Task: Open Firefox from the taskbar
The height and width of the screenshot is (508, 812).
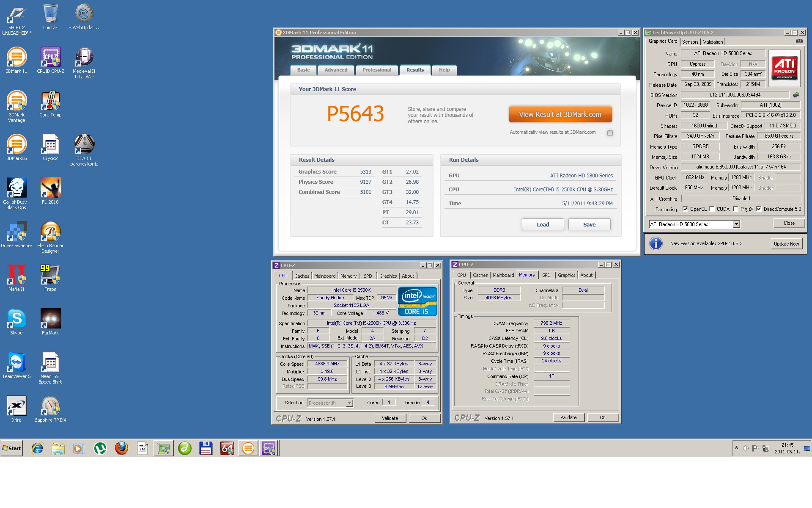Action: 121,448
